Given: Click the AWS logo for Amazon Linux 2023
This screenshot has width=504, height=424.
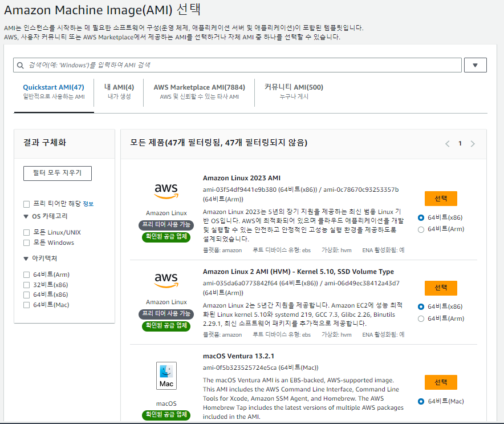Looking at the screenshot, I should (x=166, y=191).
